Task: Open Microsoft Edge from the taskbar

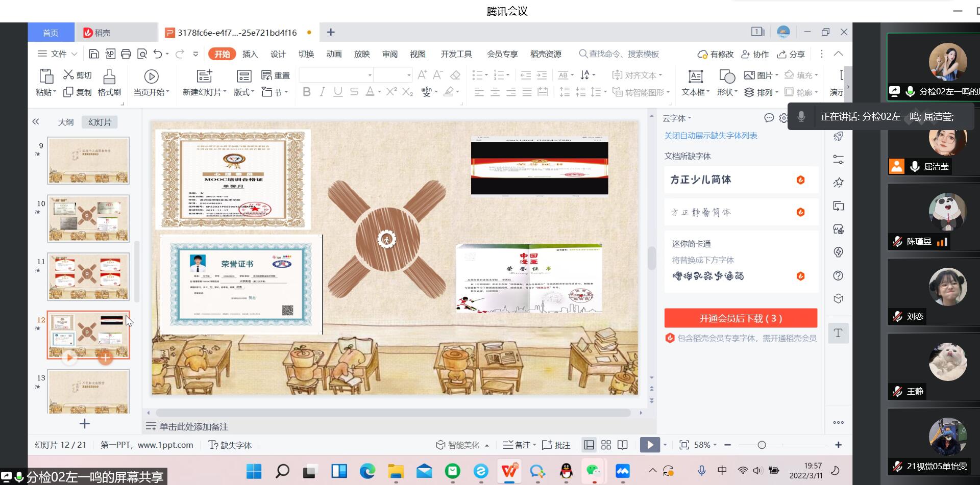Action: 367,471
